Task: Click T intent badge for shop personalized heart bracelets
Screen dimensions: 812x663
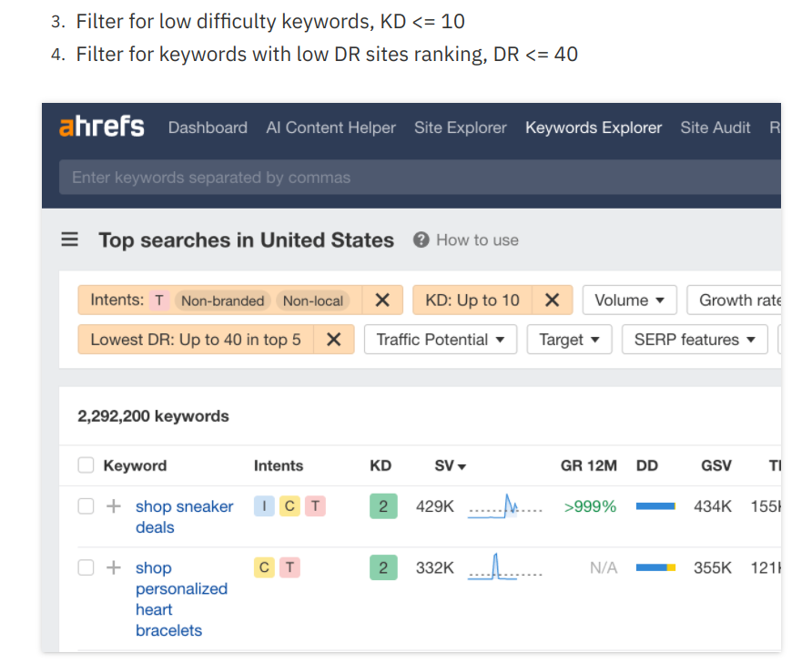Action: click(x=290, y=567)
